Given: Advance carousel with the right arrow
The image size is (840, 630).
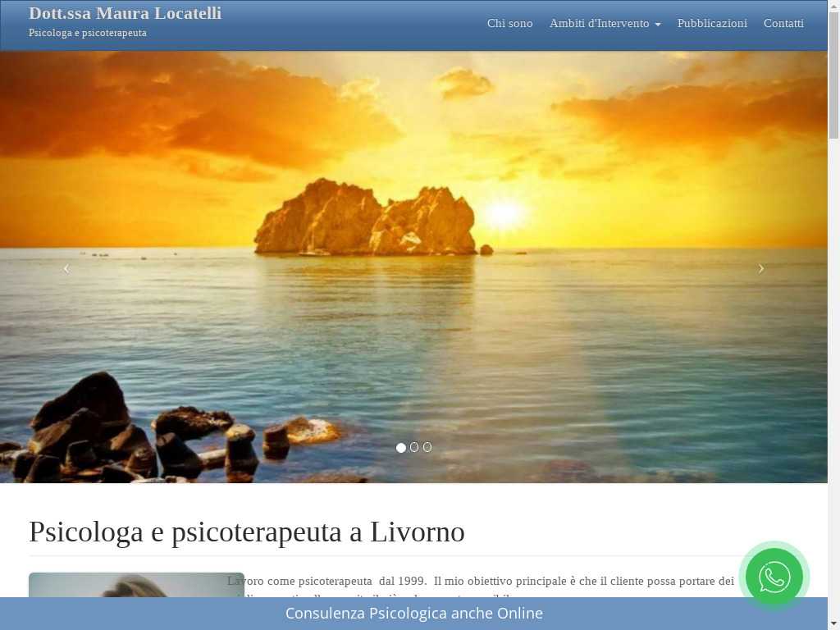Looking at the screenshot, I should 760,268.
